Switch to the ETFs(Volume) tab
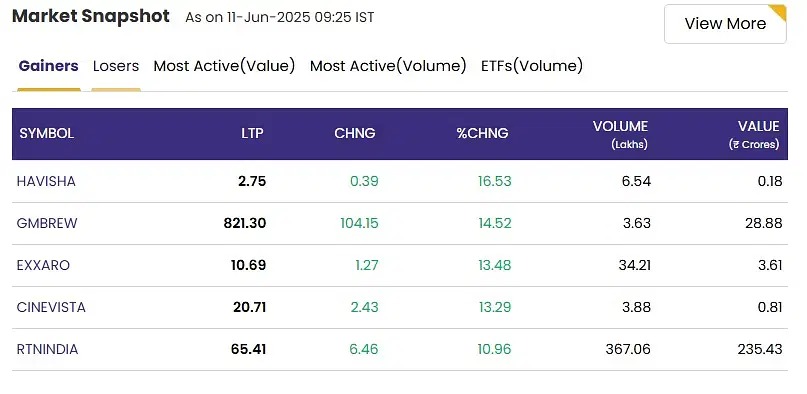The image size is (807, 394). 532,66
